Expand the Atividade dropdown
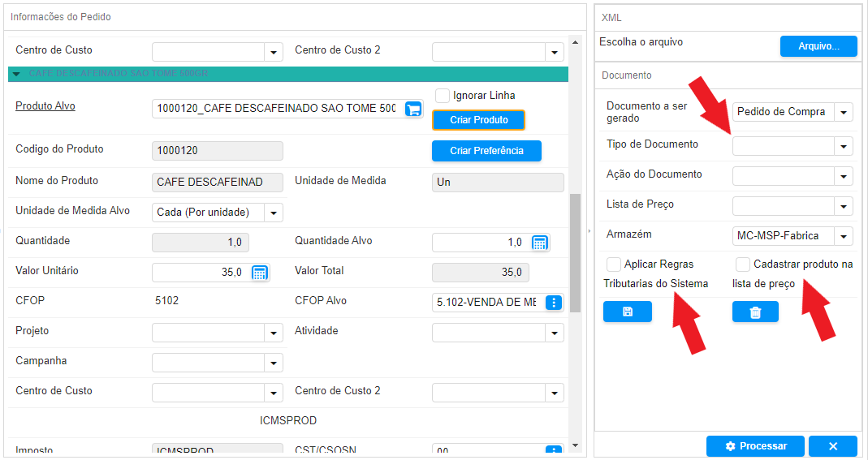Viewport: 868px width, 460px height. 554,333
